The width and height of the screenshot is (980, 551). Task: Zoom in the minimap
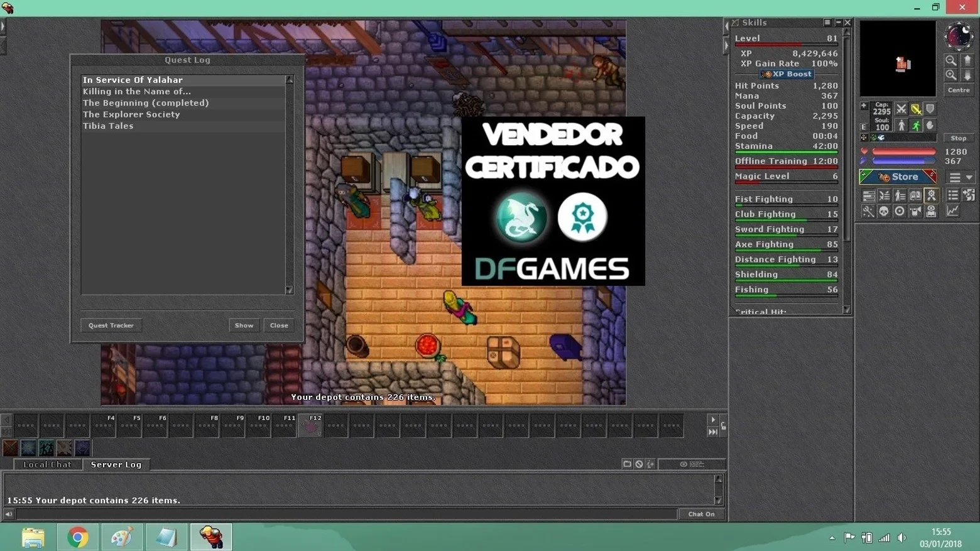pyautogui.click(x=951, y=75)
